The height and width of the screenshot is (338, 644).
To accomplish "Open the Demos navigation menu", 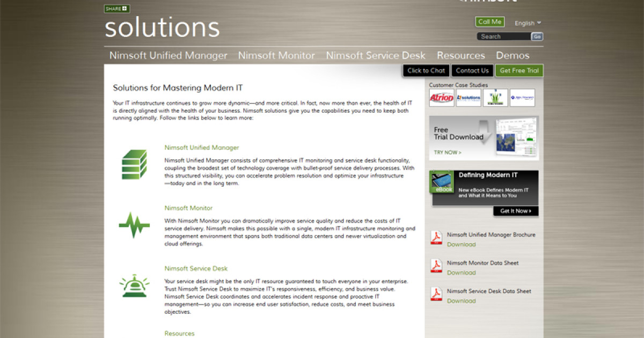I will click(513, 55).
